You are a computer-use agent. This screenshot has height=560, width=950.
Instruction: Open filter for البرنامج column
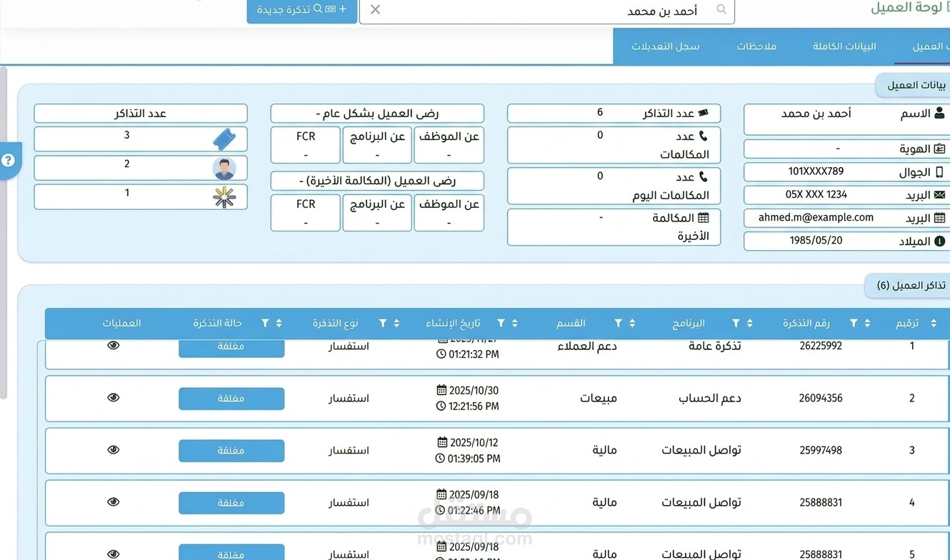coord(736,324)
